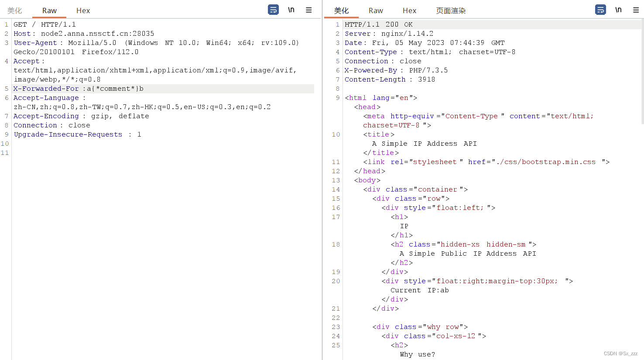
Task: Click the div class="container" line
Action: click(415, 189)
